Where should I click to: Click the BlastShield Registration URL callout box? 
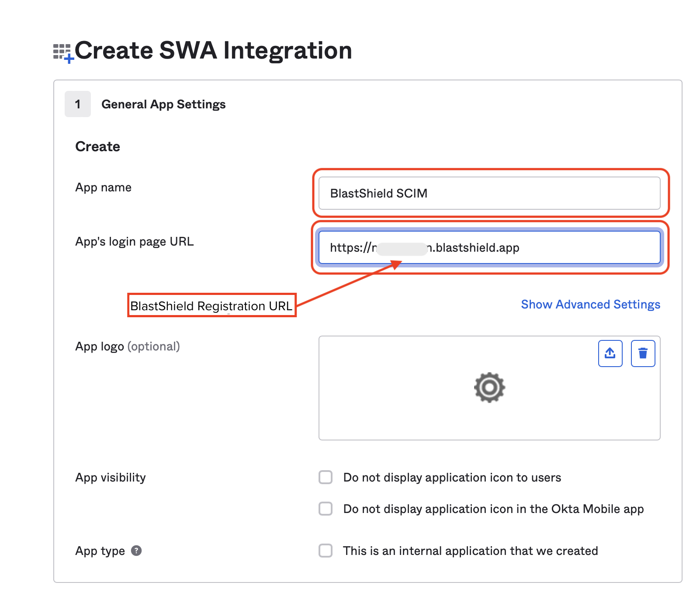point(211,306)
